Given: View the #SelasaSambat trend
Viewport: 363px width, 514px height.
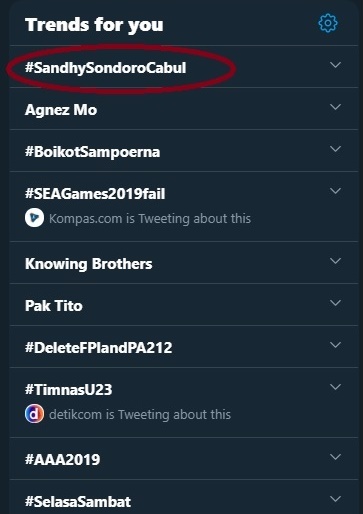Looking at the screenshot, I should pos(78,502).
